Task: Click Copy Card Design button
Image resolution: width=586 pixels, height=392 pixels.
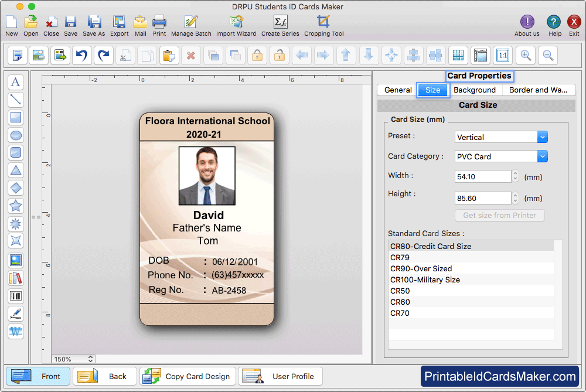Action: tap(188, 376)
